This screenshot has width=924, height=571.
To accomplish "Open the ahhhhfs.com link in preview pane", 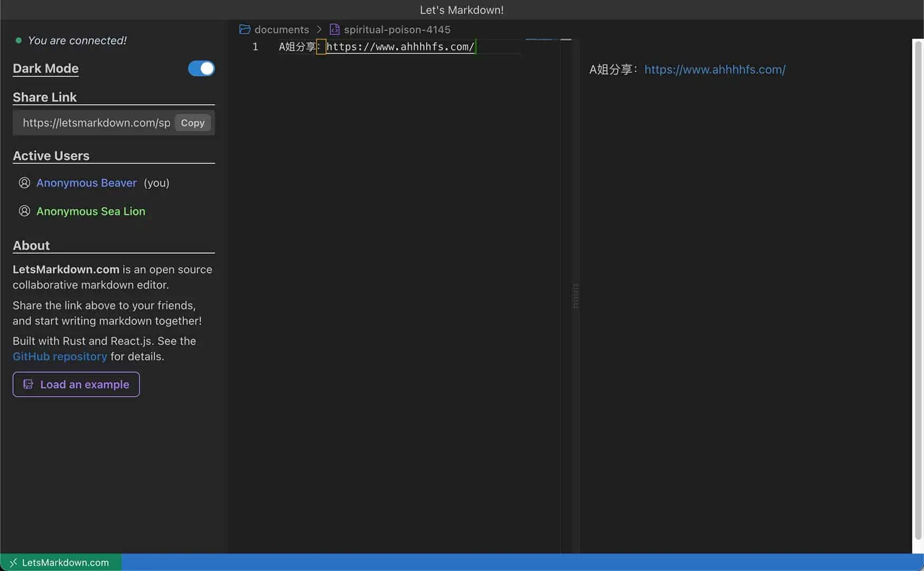I will [x=715, y=69].
